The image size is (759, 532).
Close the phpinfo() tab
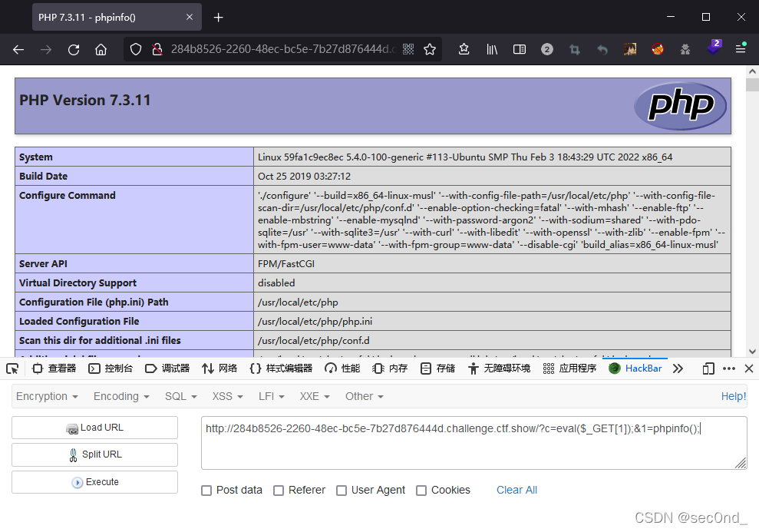pyautogui.click(x=190, y=17)
